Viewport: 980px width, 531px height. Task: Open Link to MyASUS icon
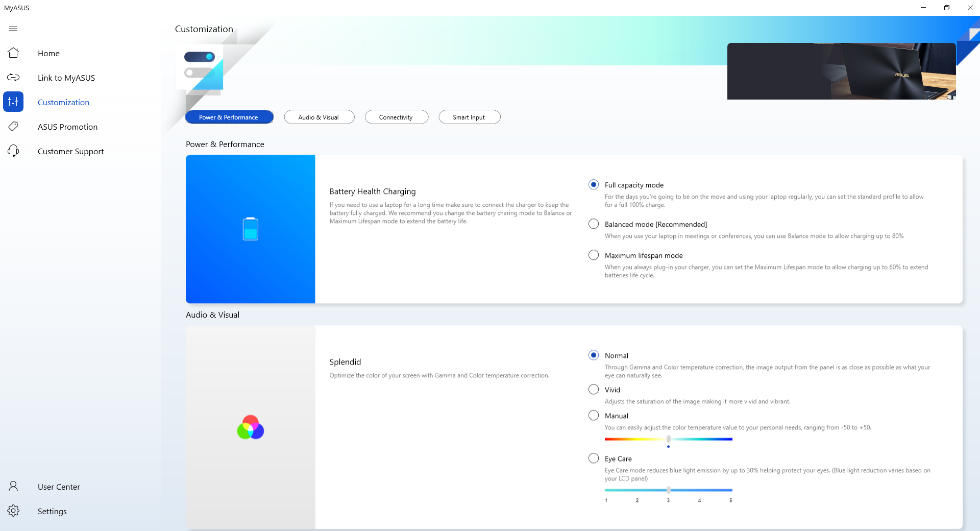(13, 78)
